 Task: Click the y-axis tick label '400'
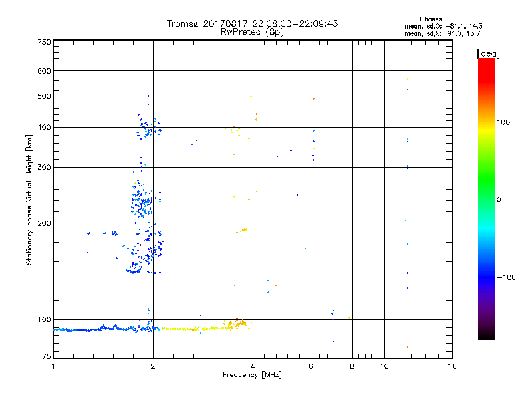pyautogui.click(x=44, y=127)
